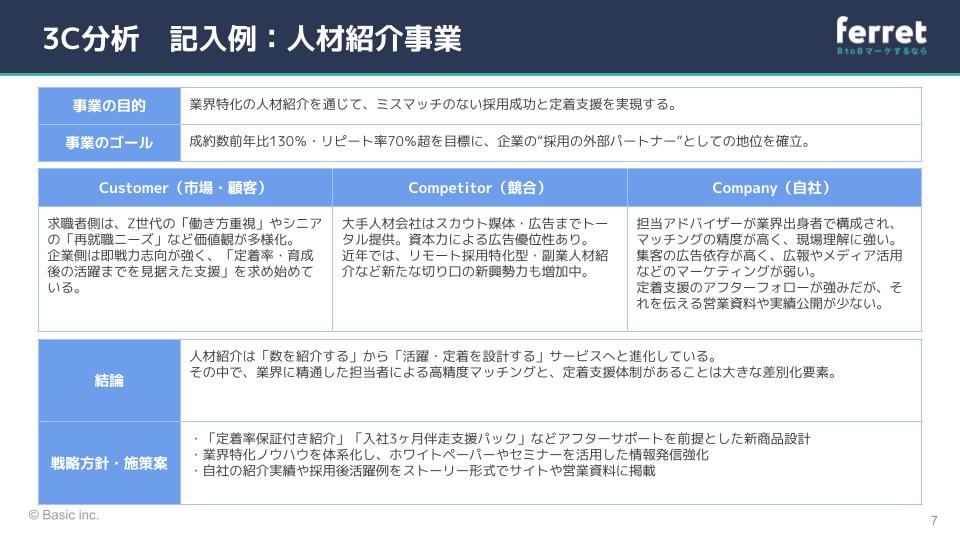
Task: Click the bullet '「定着率保証付き紹介」「入社3ヶ月伴走支援パック」'
Action: coord(500,438)
